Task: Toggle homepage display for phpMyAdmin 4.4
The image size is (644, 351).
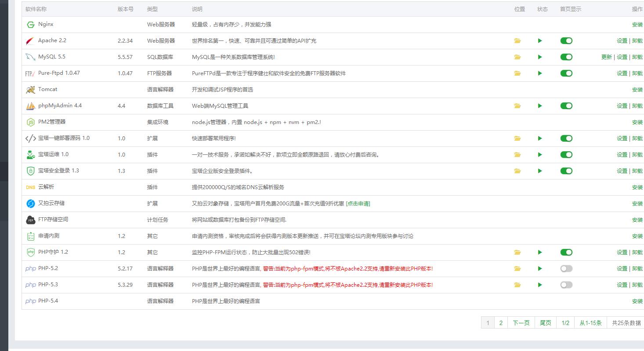Action: pos(566,106)
